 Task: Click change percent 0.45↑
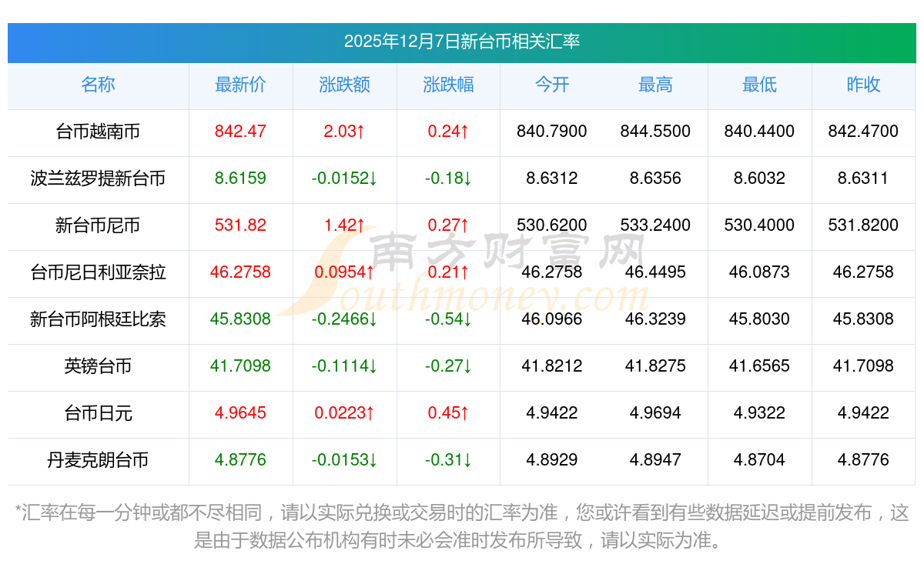tap(448, 413)
